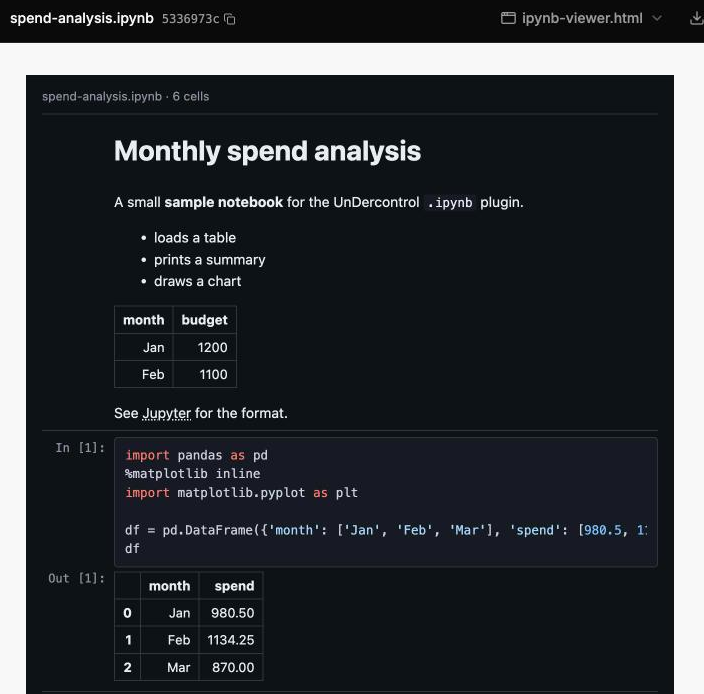Click the spend-analysis.ipynb file title
Screen dimensions: 704x694
click(x=82, y=18)
